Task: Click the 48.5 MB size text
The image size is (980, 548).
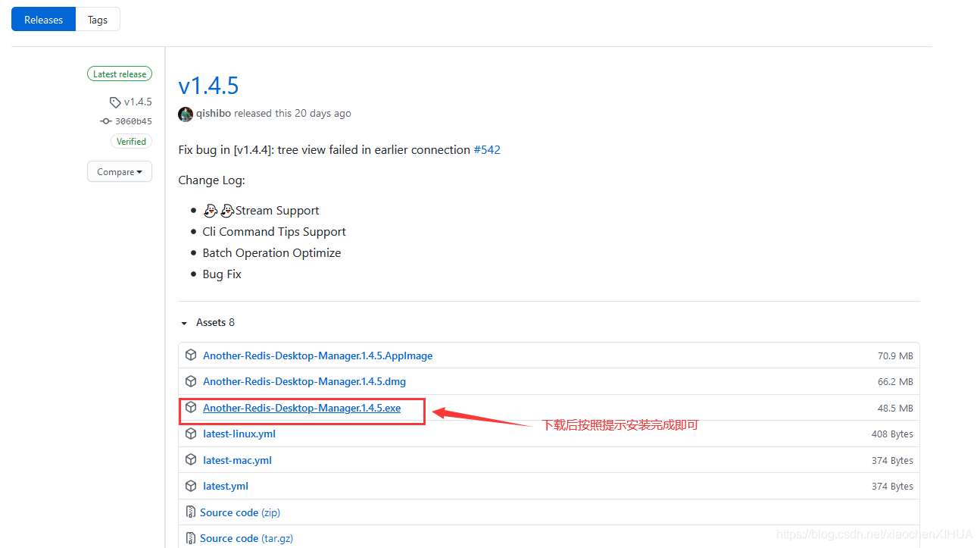Action: pyautogui.click(x=895, y=408)
